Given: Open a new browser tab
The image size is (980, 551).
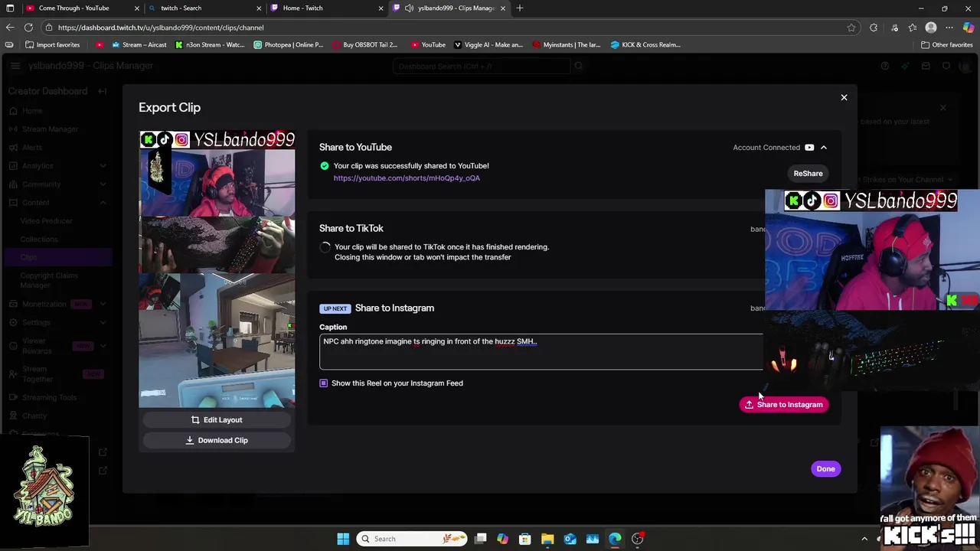Looking at the screenshot, I should [x=520, y=8].
